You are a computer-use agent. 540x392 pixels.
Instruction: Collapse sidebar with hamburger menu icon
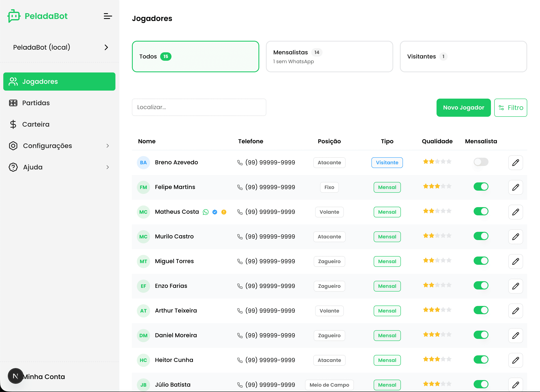coord(108,16)
